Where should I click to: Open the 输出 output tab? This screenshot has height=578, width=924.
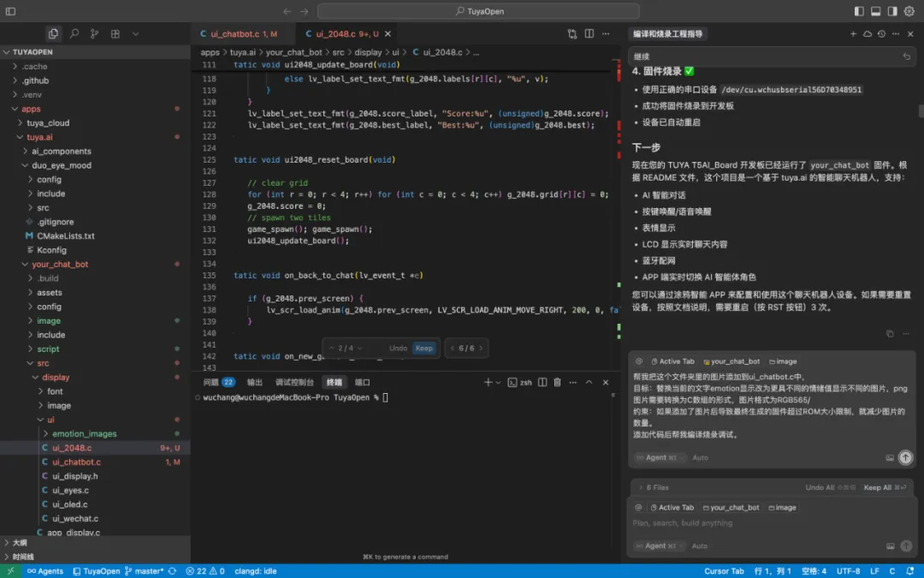(x=255, y=382)
